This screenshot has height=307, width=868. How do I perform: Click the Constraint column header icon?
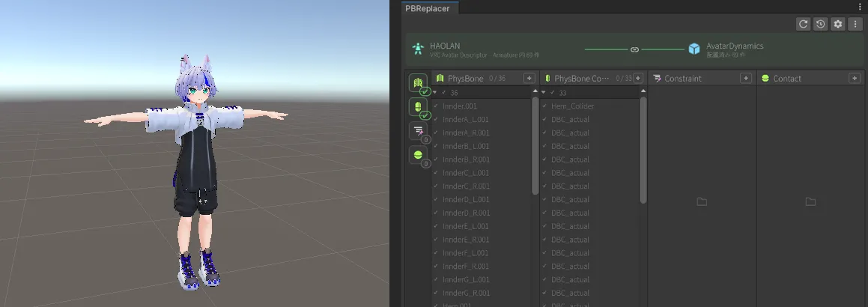click(x=657, y=78)
